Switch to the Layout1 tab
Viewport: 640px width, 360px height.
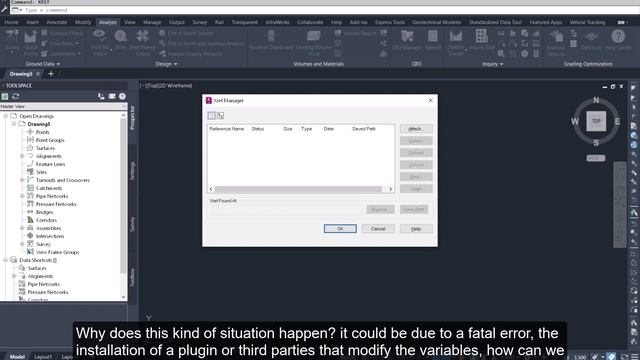(x=43, y=357)
